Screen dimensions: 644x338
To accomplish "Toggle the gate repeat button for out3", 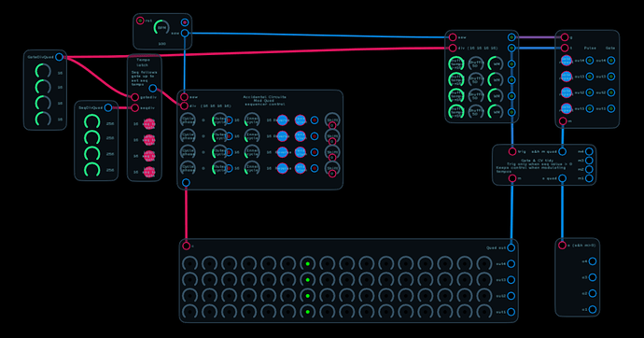I will click(567, 77).
